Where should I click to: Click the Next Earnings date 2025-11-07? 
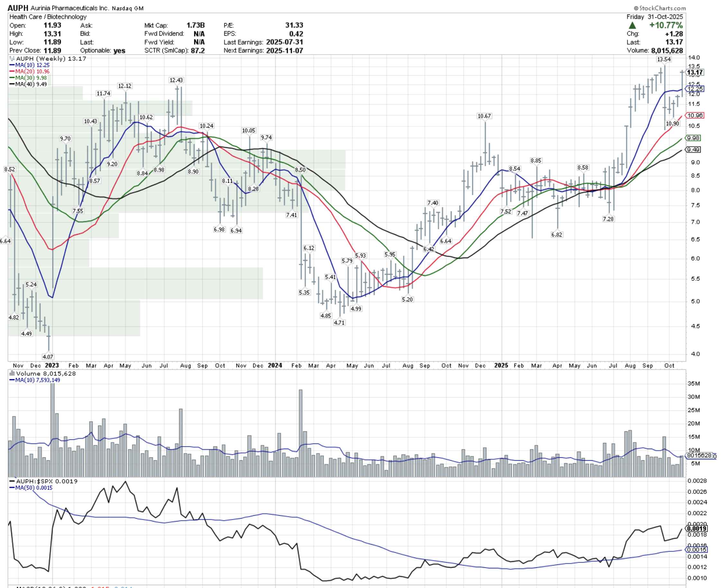click(284, 51)
